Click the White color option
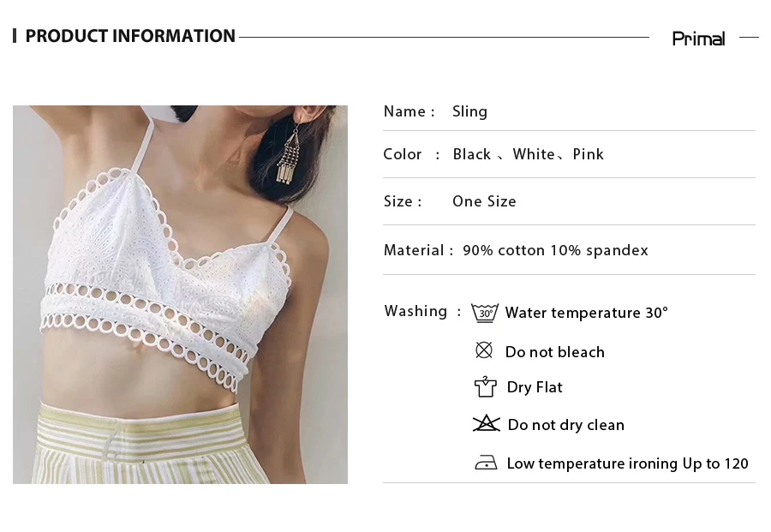The height and width of the screenshot is (532, 771). tap(534, 154)
